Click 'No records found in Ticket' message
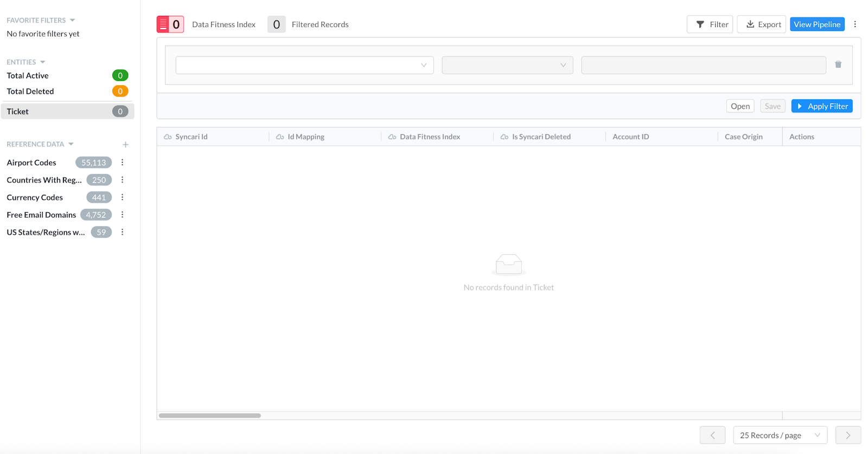This screenshot has width=868, height=454. click(509, 287)
